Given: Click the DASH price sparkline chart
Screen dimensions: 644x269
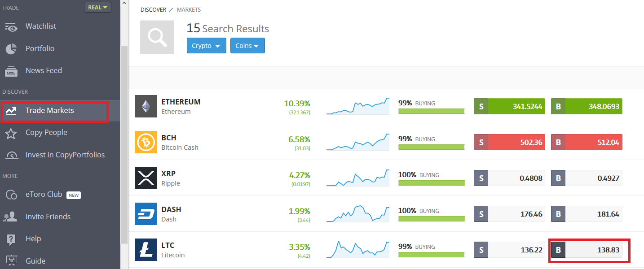Looking at the screenshot, I should [357, 214].
